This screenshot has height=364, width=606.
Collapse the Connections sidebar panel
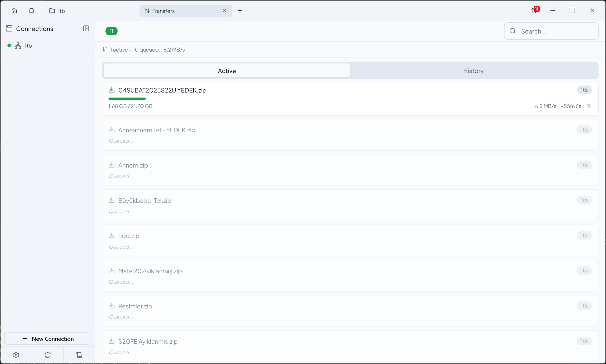click(x=86, y=28)
